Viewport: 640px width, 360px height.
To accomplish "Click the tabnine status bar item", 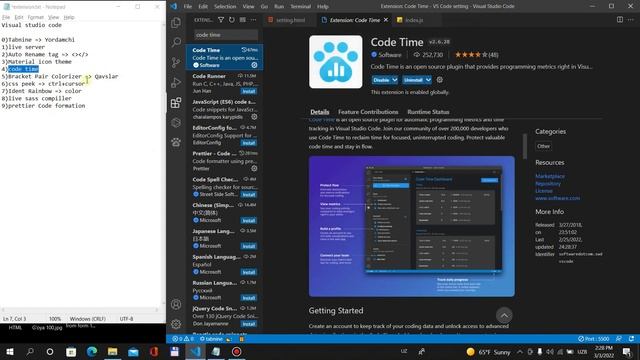I will coord(211,339).
